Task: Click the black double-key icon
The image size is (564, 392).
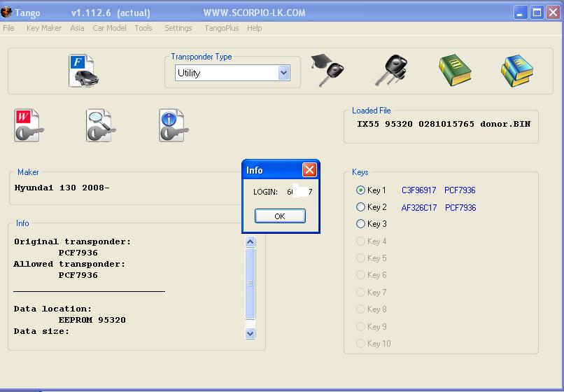Action: (391, 70)
